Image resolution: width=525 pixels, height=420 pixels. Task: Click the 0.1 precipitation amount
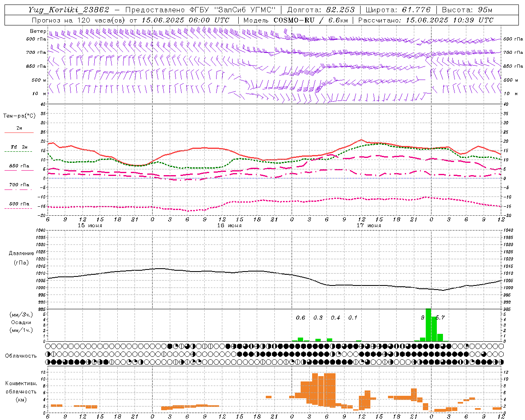(353, 317)
